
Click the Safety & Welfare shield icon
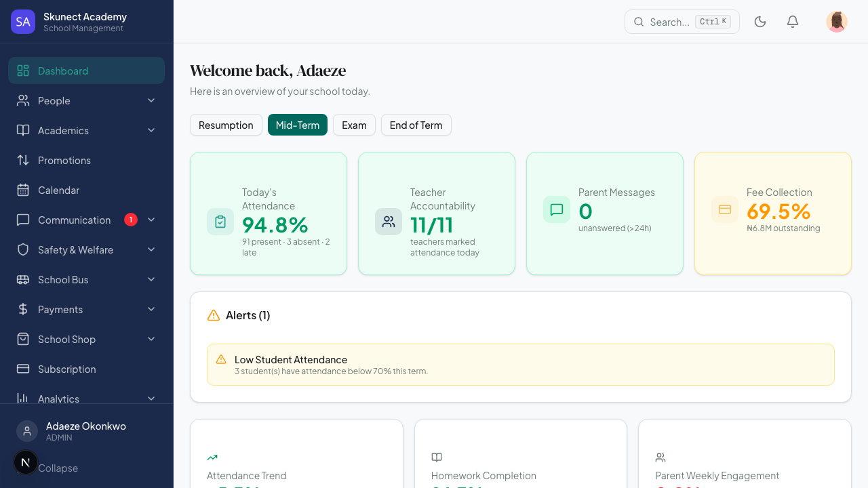pos(23,249)
